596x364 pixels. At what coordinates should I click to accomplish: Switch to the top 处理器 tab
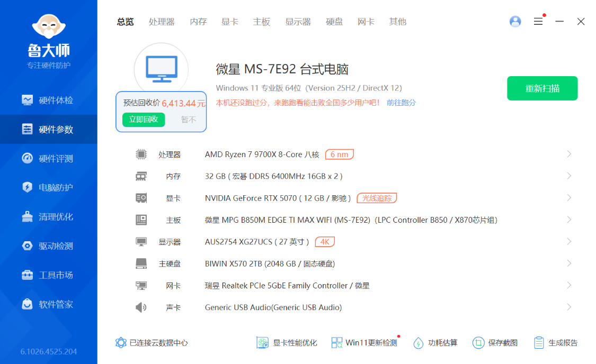click(162, 22)
